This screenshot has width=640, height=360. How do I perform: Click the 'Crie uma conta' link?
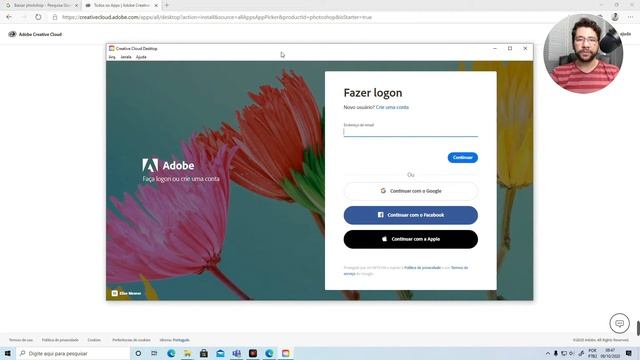392,107
